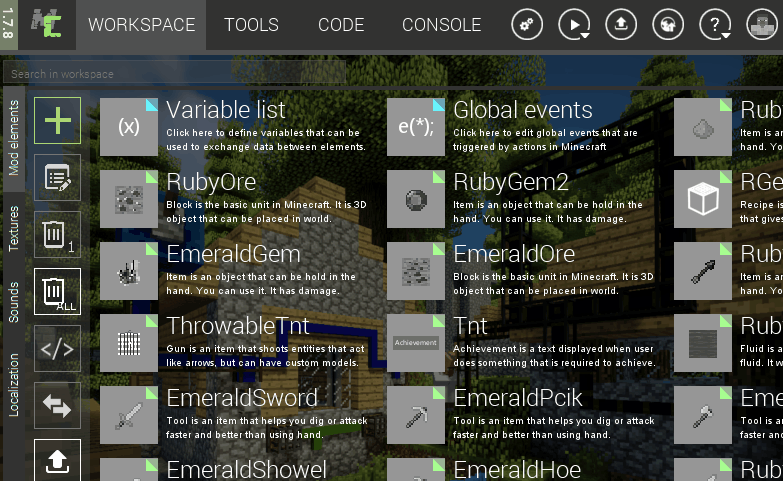Click the sidebar export upload icon
This screenshot has width=783, height=481.
coord(57,462)
